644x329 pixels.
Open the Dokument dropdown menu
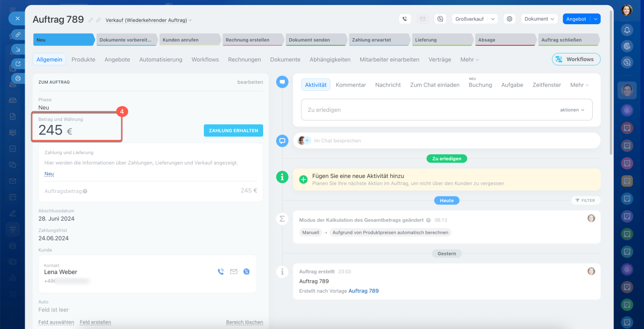(x=539, y=19)
